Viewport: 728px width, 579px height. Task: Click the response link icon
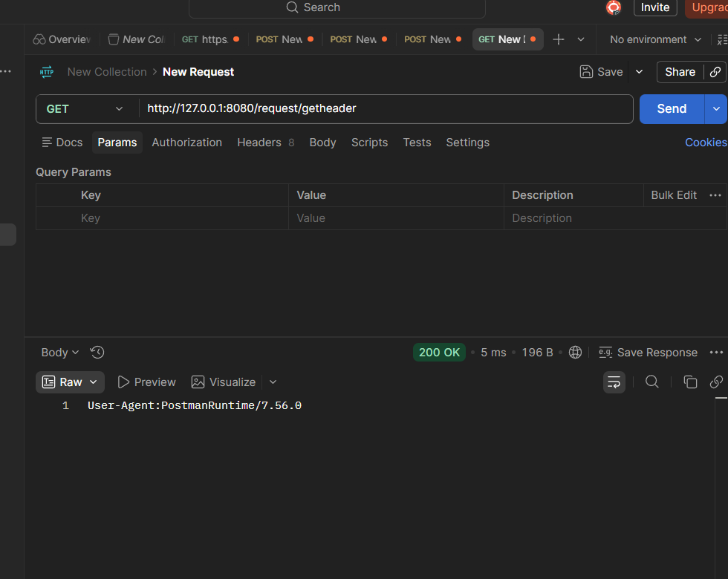716,382
